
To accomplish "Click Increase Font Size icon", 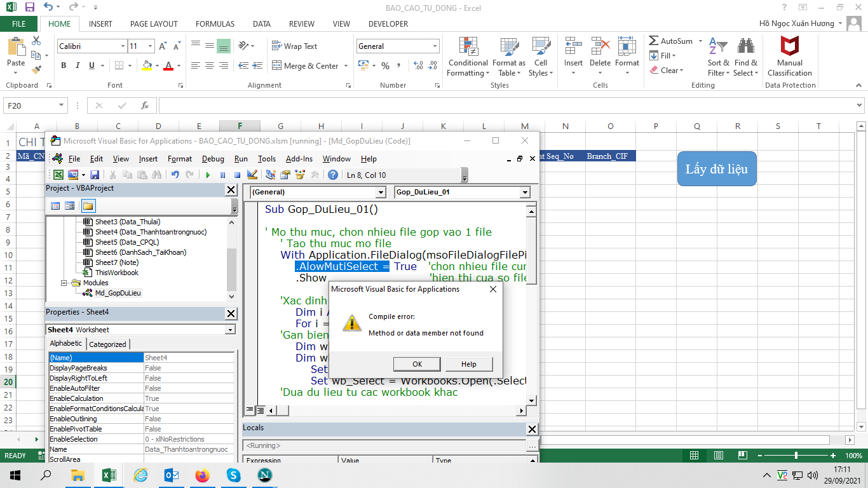I will pyautogui.click(x=163, y=46).
